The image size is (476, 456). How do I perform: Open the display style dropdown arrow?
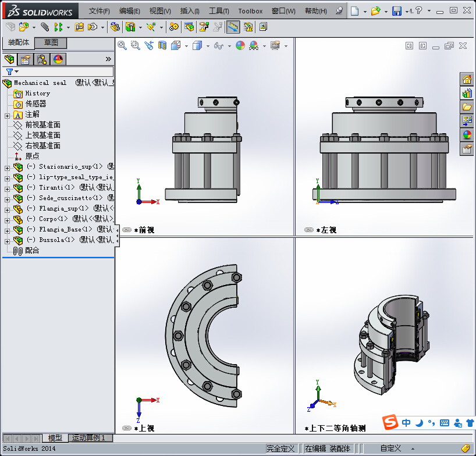[x=208, y=46]
